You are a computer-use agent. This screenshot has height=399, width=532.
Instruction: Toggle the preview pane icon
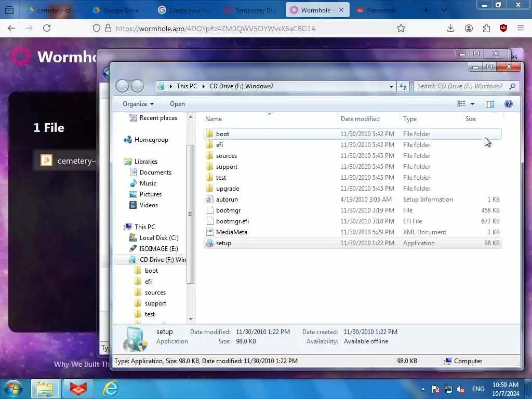[x=490, y=104]
